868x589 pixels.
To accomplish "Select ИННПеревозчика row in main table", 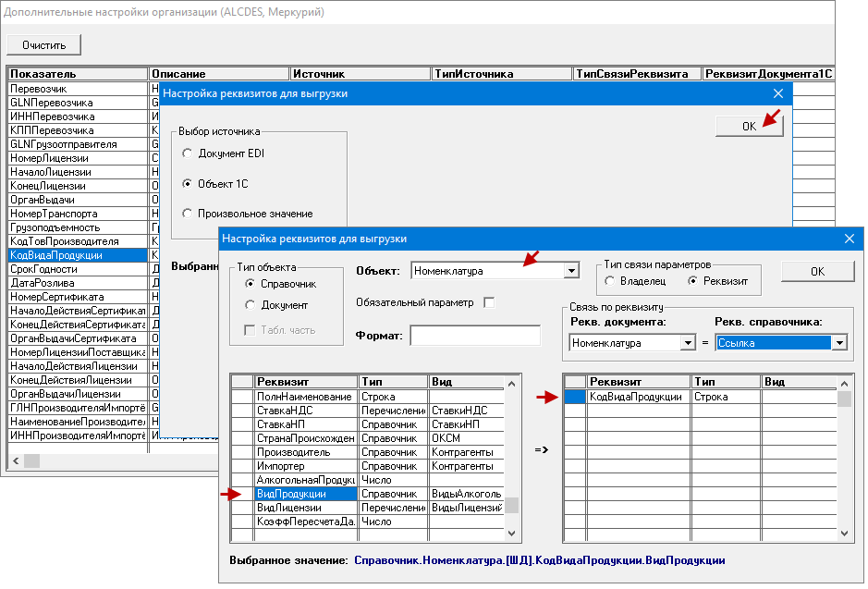I will click(x=78, y=117).
